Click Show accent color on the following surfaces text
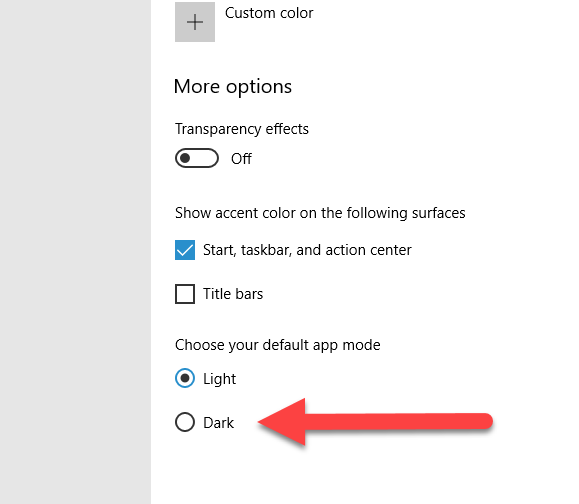Viewport: 579px width, 504px height. [320, 213]
